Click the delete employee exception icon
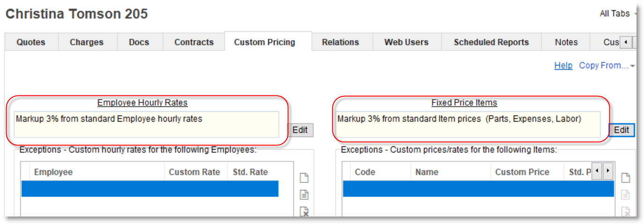 pos(304,211)
